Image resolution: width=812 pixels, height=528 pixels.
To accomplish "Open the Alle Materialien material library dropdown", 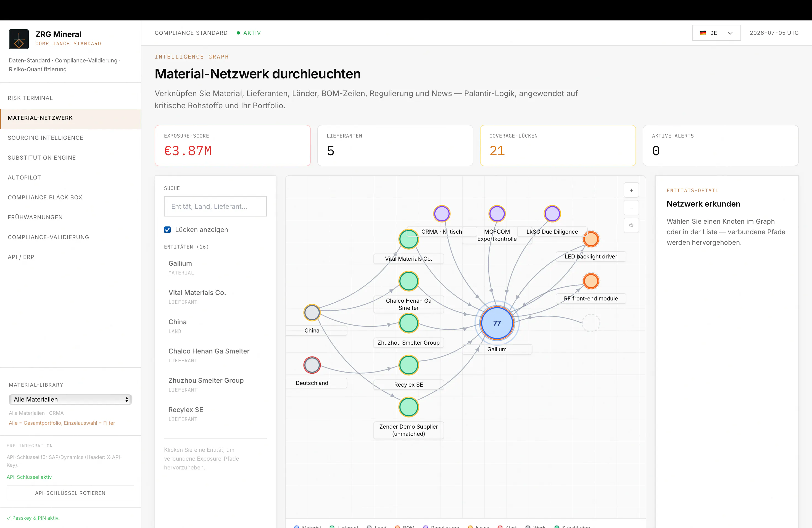I will point(70,399).
